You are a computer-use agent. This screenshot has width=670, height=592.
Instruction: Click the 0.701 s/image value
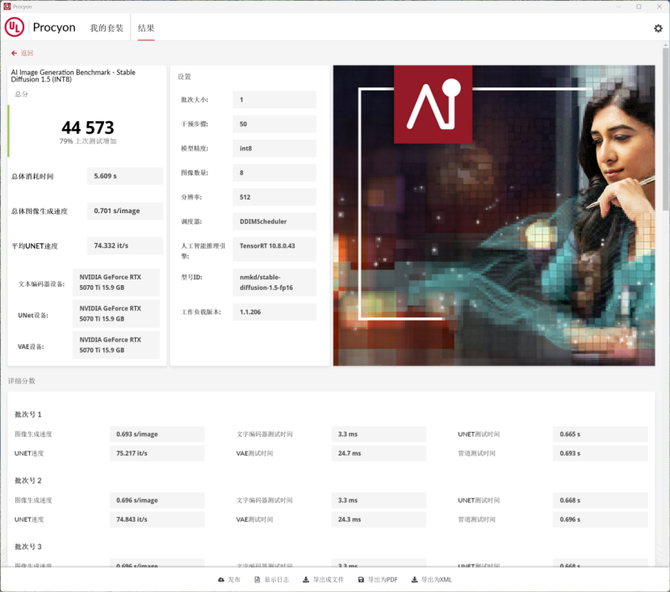point(125,211)
